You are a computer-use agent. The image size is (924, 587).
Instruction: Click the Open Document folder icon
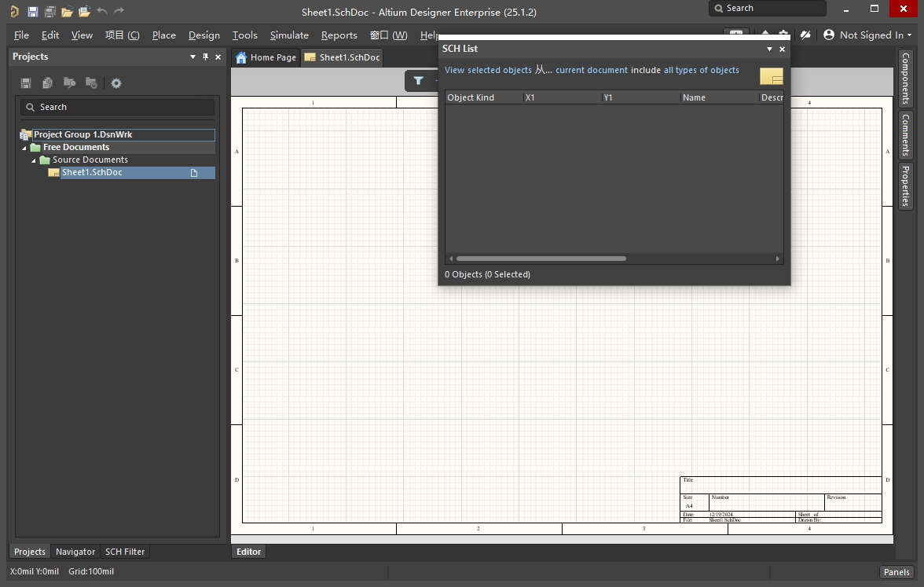click(x=68, y=11)
